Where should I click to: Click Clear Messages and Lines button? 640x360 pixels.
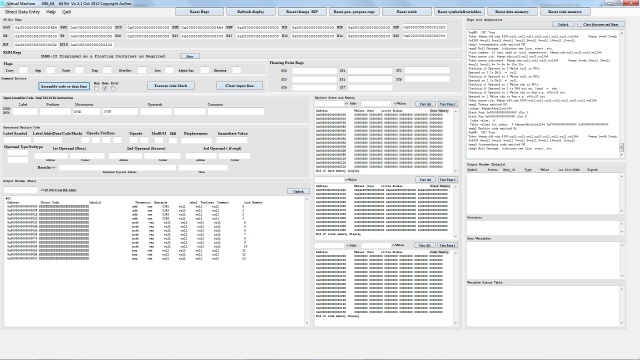600,24
